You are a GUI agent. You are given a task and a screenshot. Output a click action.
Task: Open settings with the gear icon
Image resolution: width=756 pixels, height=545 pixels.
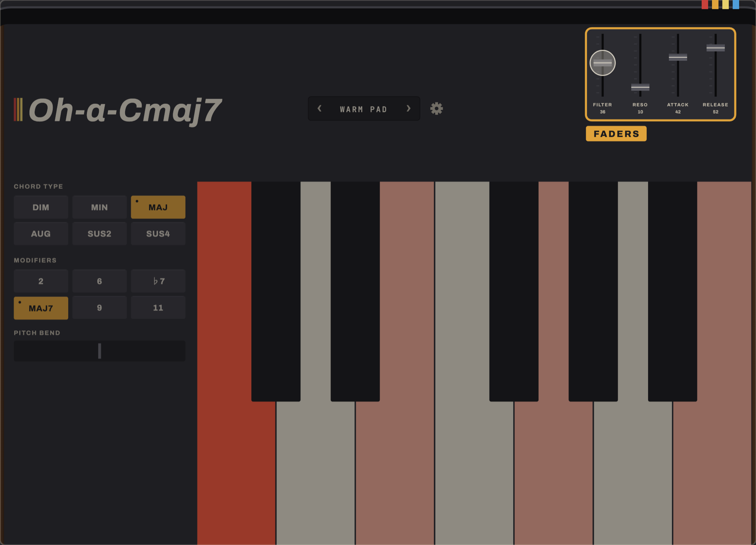pos(436,109)
